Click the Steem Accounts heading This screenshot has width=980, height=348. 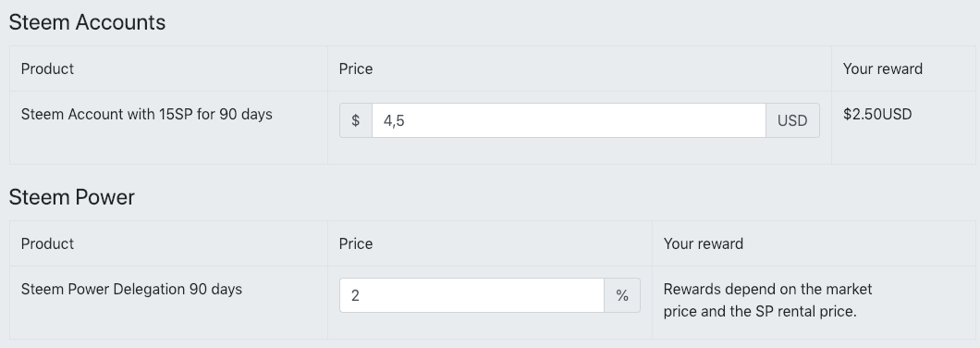[x=87, y=22]
